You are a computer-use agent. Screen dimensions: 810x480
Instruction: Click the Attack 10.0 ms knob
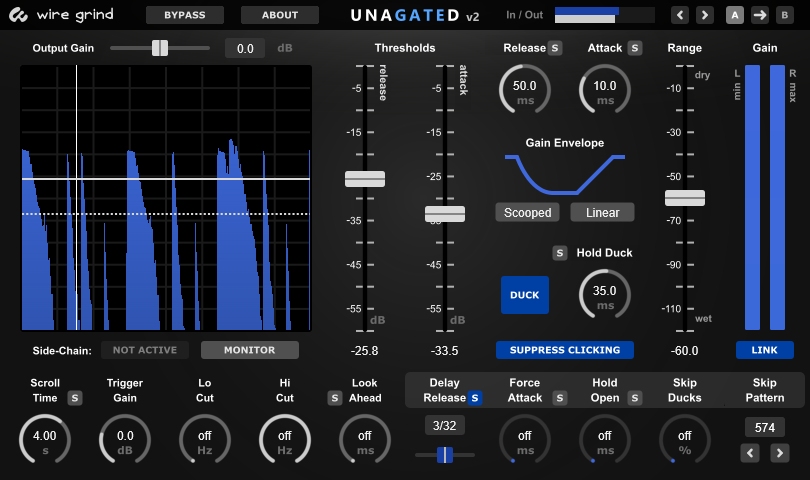pyautogui.click(x=604, y=89)
